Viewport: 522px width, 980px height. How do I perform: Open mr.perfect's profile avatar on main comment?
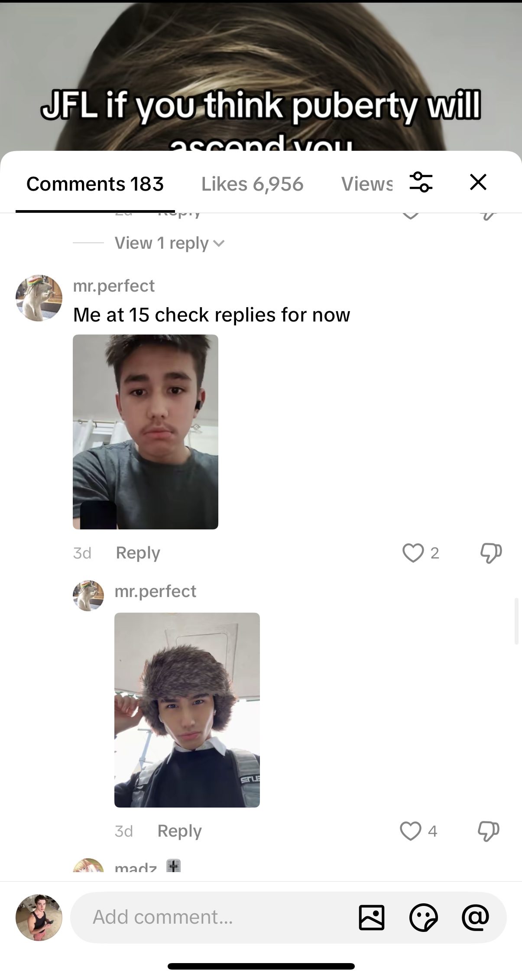tap(39, 298)
